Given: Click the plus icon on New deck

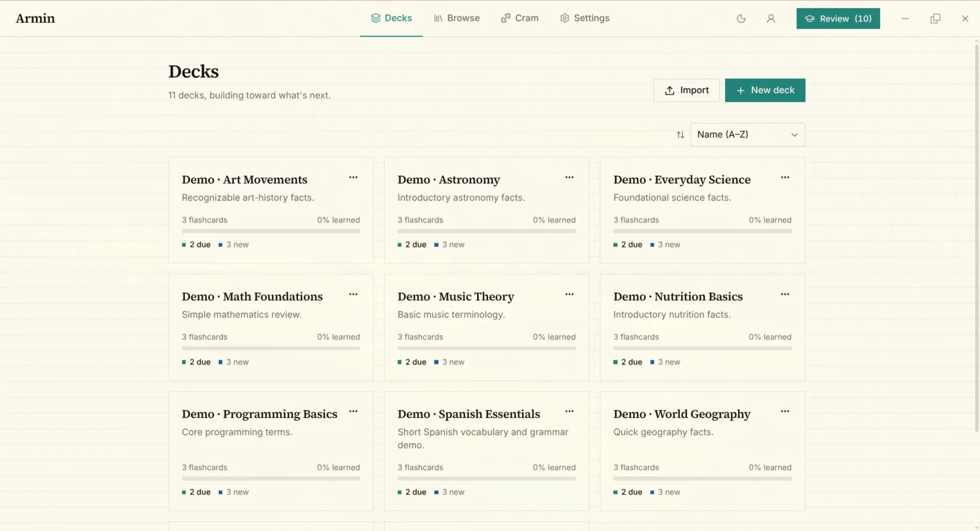Looking at the screenshot, I should click(x=740, y=90).
